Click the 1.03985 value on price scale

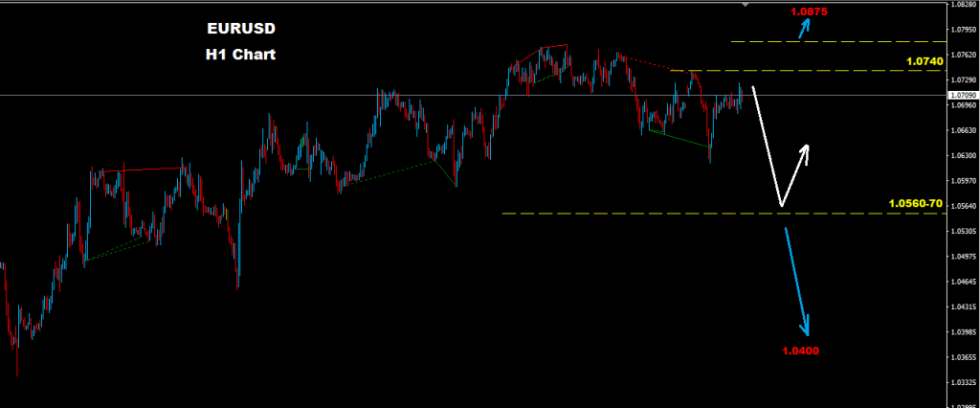click(963, 332)
